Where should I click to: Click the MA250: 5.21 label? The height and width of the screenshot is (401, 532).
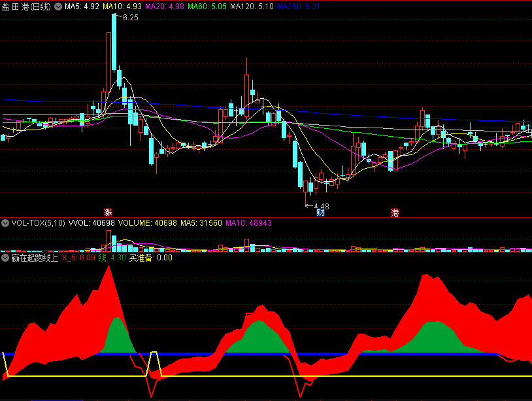click(x=299, y=7)
